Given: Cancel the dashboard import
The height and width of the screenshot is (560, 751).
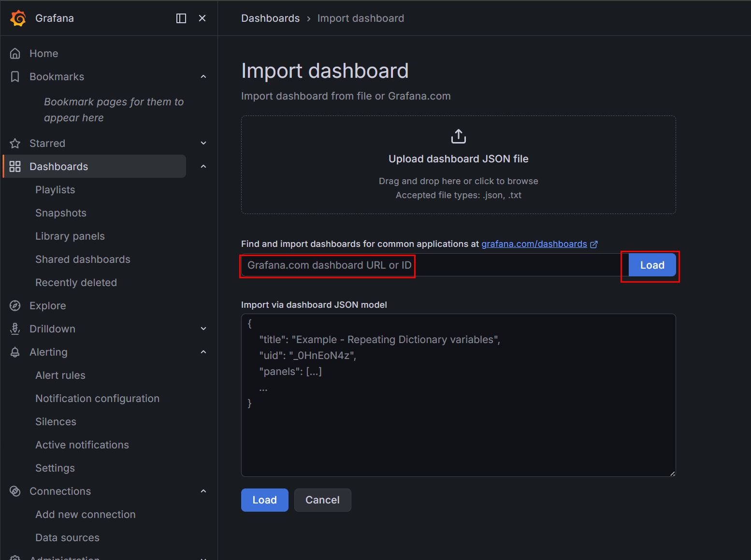Looking at the screenshot, I should click(323, 500).
